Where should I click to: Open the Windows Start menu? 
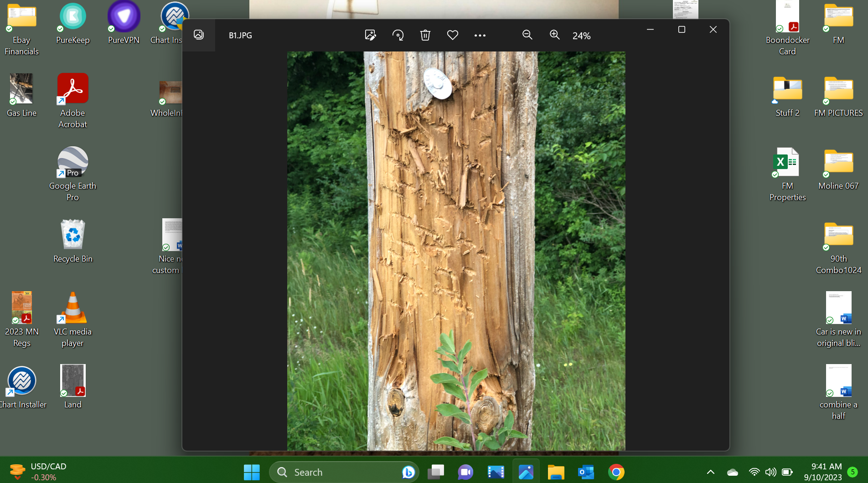(252, 472)
